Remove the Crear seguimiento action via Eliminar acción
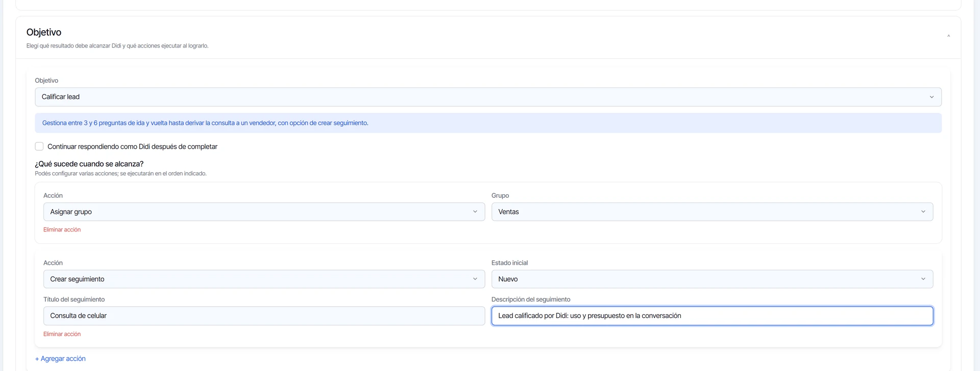This screenshot has height=371, width=980. point(62,334)
